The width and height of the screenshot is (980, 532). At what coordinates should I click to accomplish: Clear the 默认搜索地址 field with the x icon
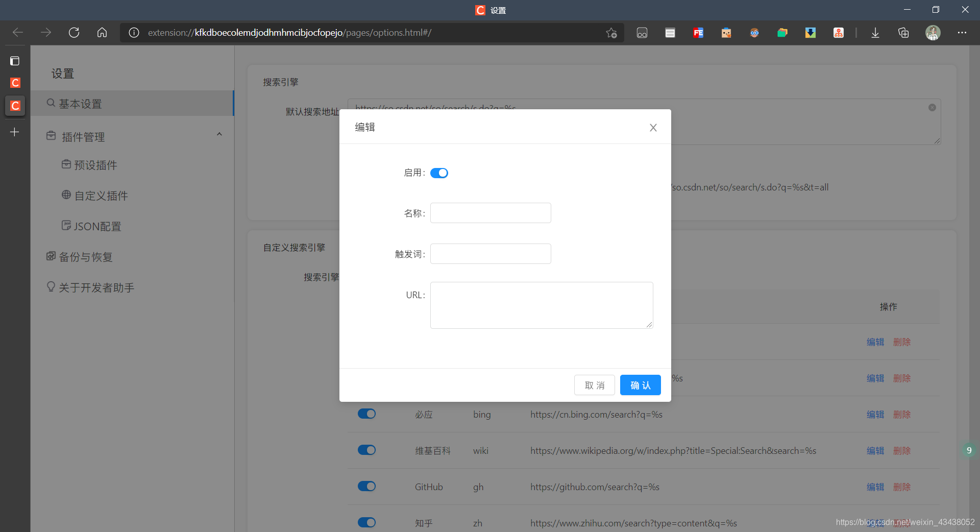click(x=932, y=107)
